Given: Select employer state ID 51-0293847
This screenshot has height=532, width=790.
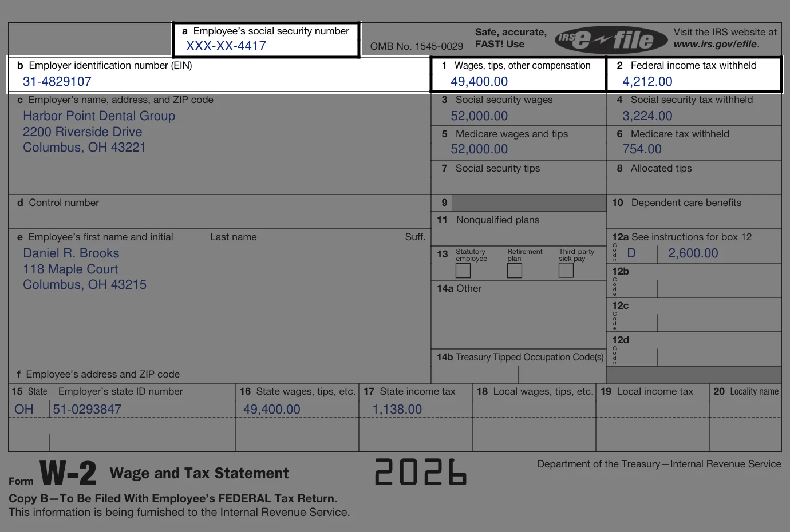Looking at the screenshot, I should coord(87,410).
